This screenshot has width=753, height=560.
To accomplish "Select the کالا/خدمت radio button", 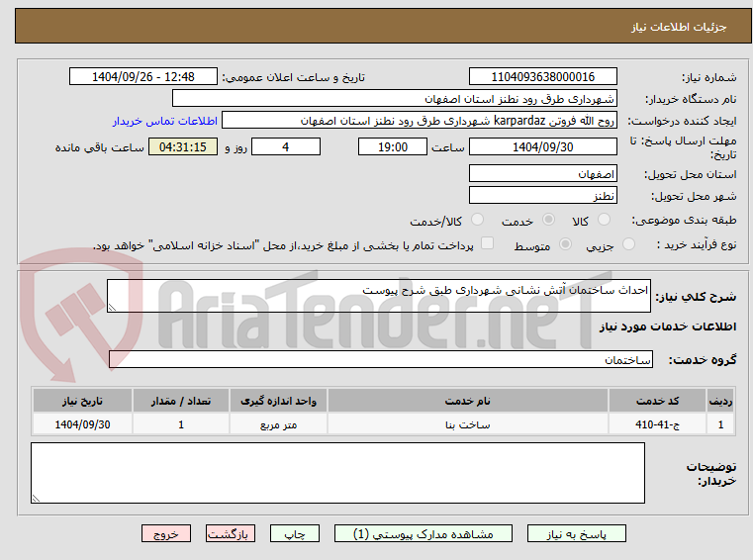I will pyautogui.click(x=477, y=220).
